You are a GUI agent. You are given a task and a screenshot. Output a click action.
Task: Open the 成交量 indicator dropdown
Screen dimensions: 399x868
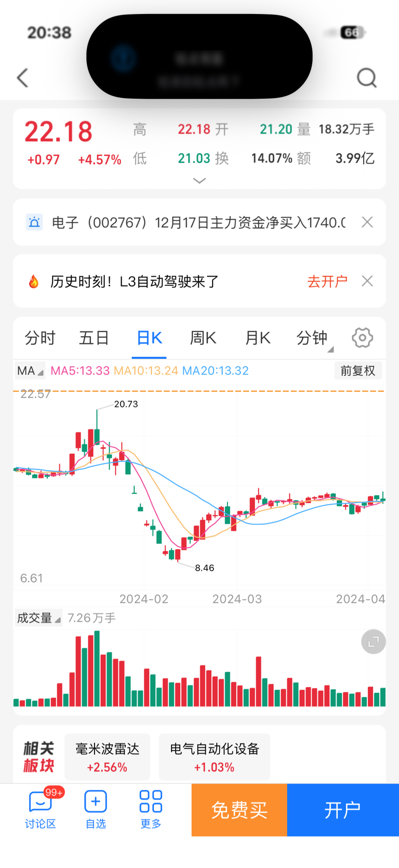click(x=38, y=618)
